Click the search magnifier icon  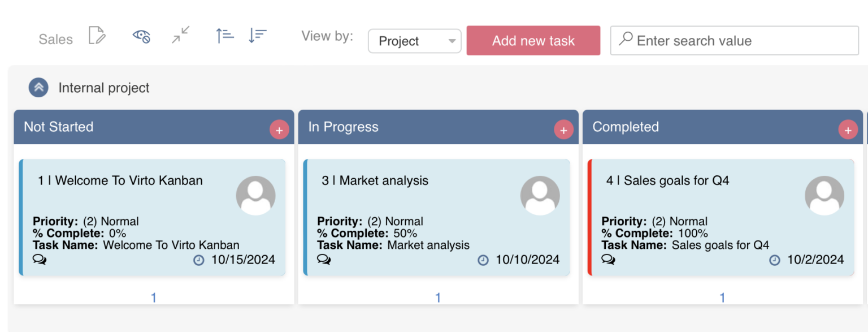click(x=625, y=40)
